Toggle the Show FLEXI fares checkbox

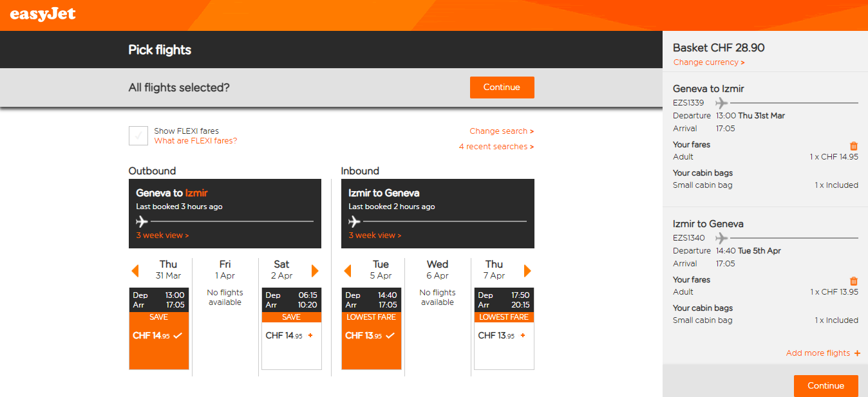point(138,136)
